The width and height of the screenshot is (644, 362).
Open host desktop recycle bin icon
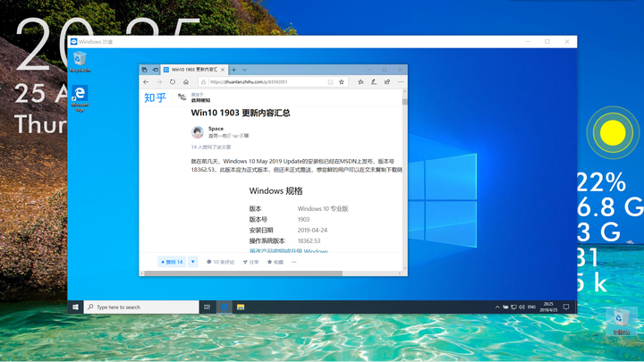point(621,322)
